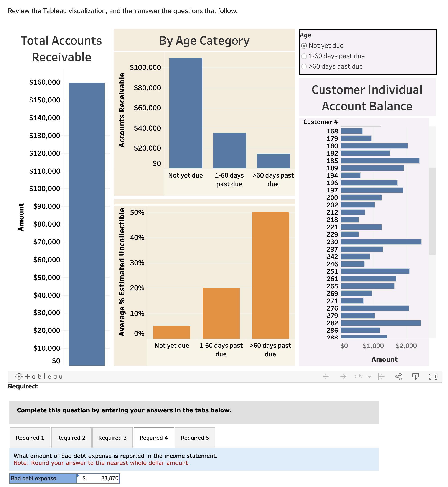
Task: Enter fullscreen mode via the toolbar icon
Action: coord(433,377)
